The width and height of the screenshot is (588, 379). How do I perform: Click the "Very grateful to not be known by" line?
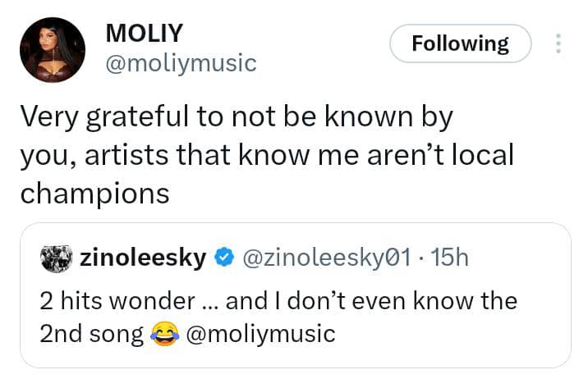(236, 119)
